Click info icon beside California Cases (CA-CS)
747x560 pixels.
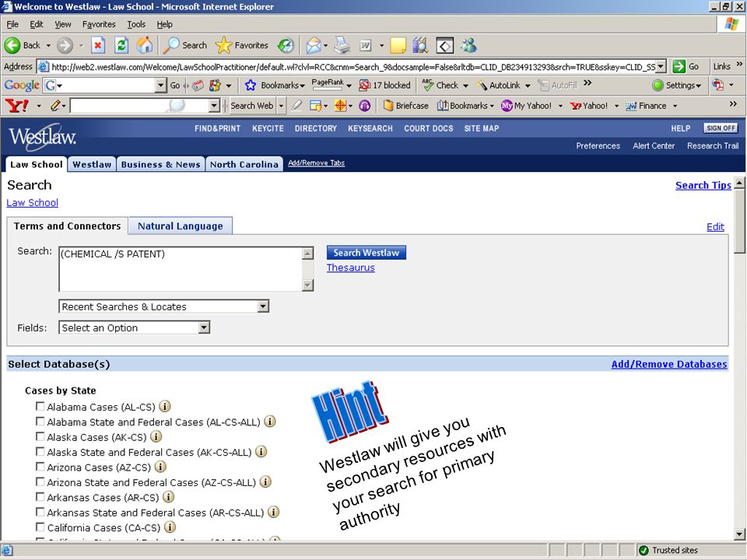click(x=170, y=527)
